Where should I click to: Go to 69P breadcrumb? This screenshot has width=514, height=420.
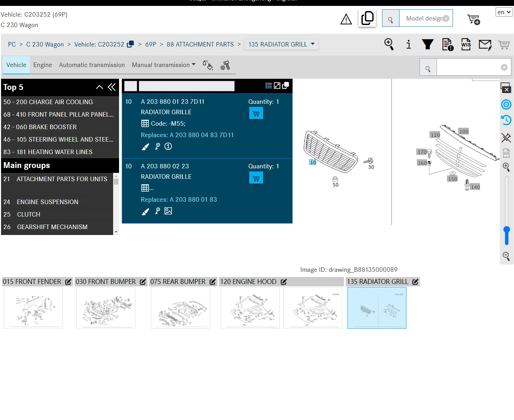[x=151, y=44]
